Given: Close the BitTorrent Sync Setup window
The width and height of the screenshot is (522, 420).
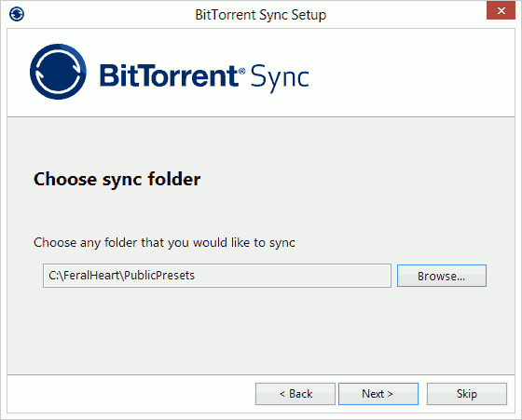Looking at the screenshot, I should point(501,10).
